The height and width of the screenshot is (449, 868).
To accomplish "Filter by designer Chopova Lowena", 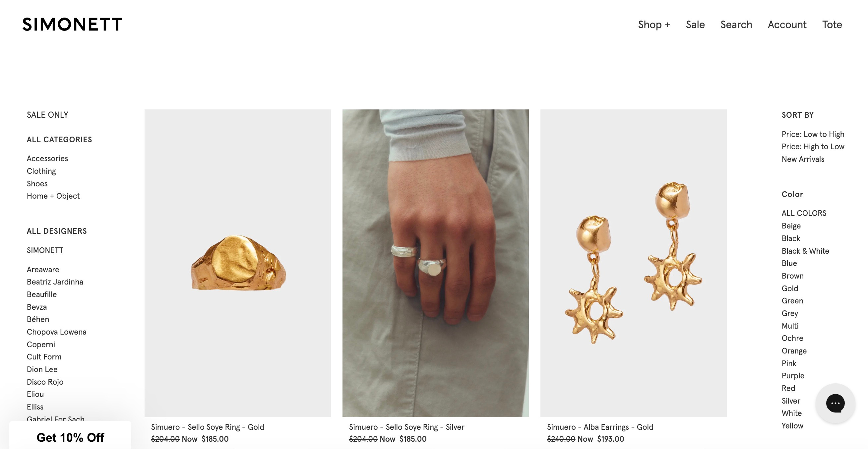I will [x=57, y=332].
